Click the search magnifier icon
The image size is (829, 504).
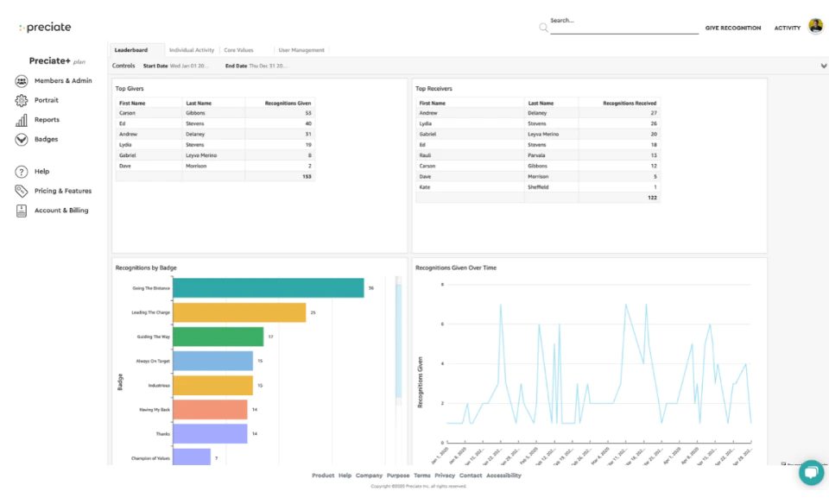[543, 28]
